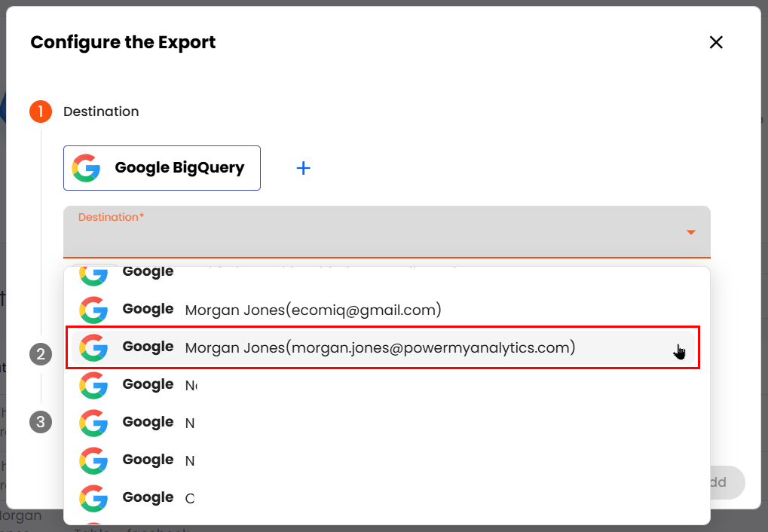Click Google icon beside morgan.jones@powermyanalytics.com entry
This screenshot has height=532, width=768.
(94, 347)
